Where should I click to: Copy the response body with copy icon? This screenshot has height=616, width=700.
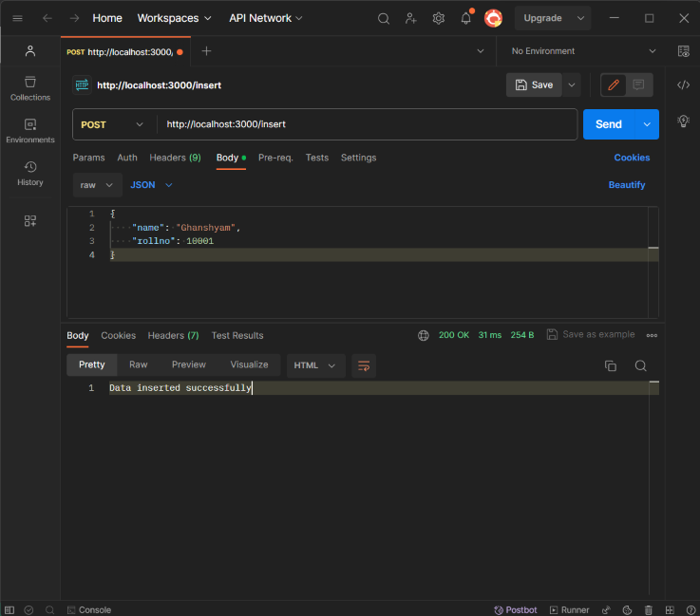coord(611,365)
